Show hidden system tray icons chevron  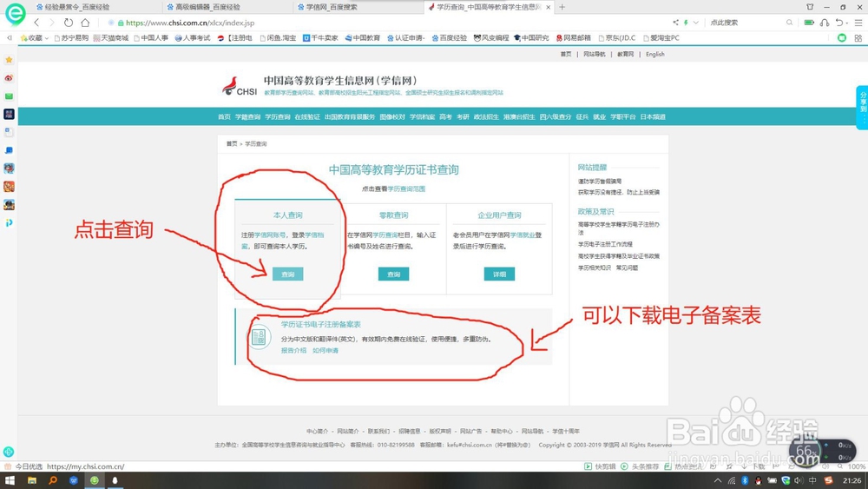pos(718,480)
